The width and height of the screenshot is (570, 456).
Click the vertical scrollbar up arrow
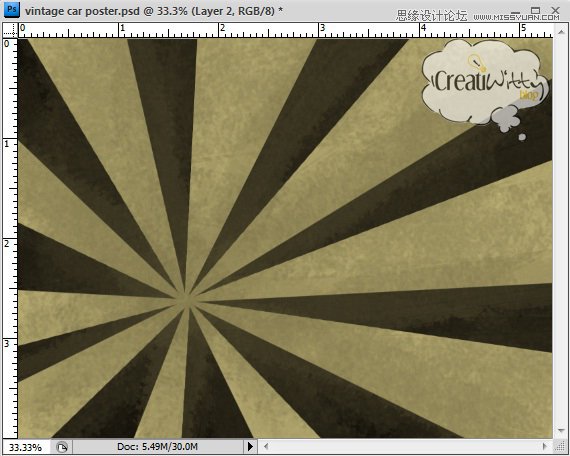(560, 31)
